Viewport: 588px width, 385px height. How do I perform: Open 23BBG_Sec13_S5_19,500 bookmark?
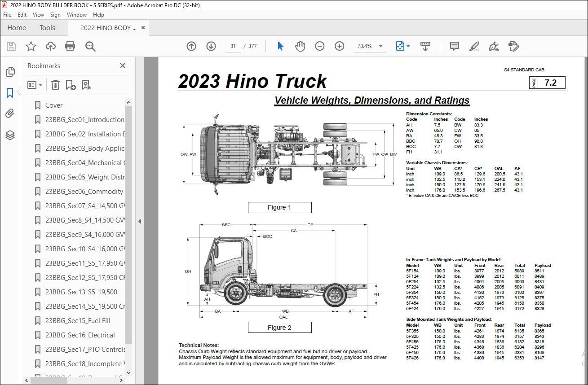coord(81,292)
